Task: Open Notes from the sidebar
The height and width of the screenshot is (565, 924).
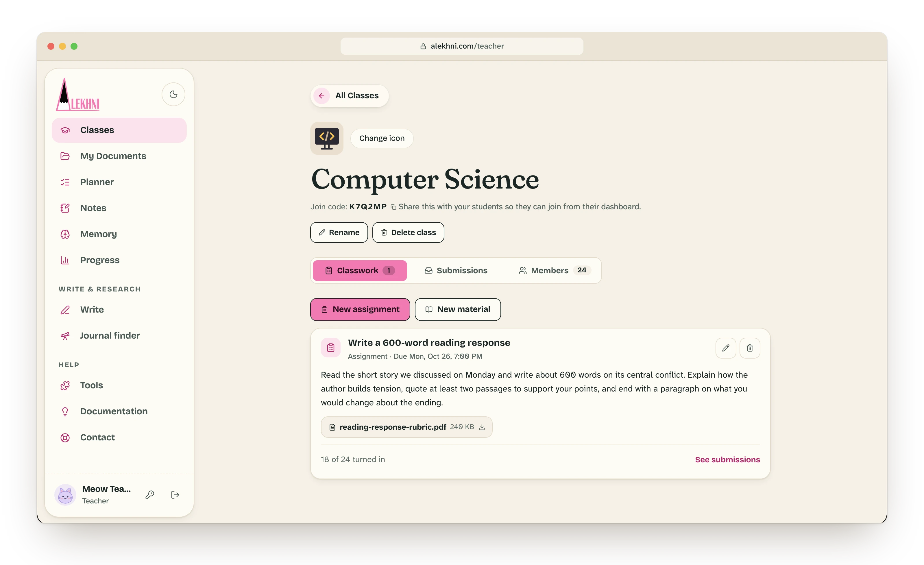Action: point(119,208)
